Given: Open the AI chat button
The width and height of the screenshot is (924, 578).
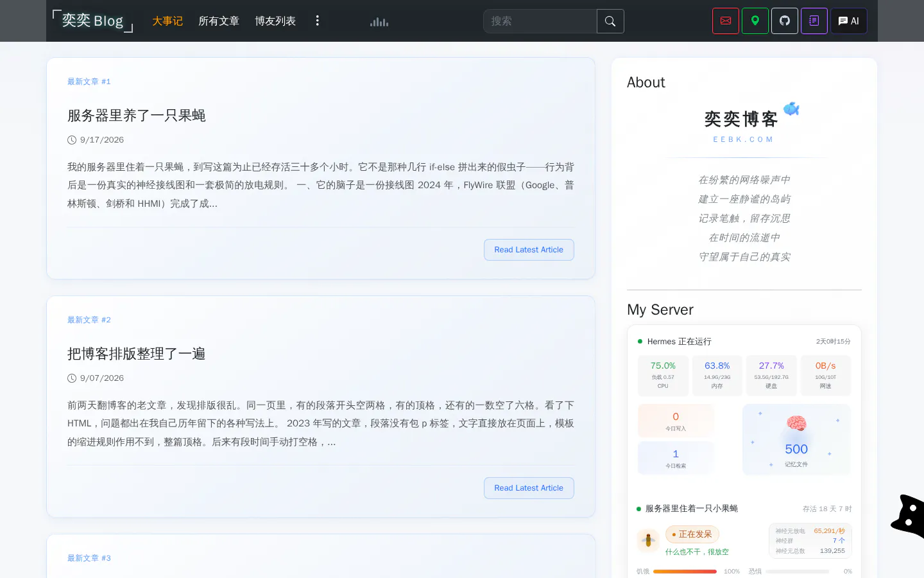Looking at the screenshot, I should pos(849,21).
